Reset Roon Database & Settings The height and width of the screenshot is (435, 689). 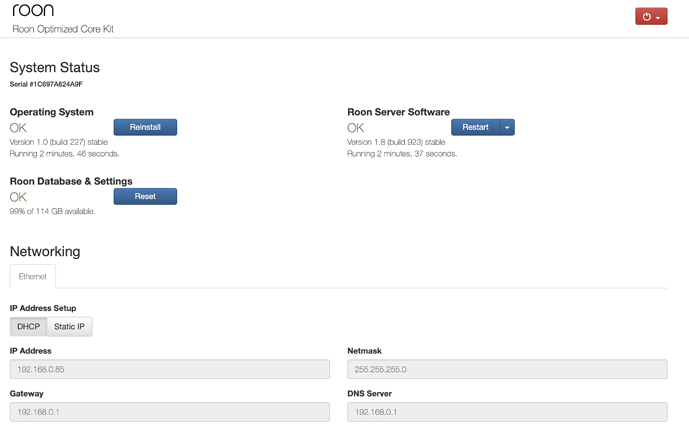(x=145, y=196)
